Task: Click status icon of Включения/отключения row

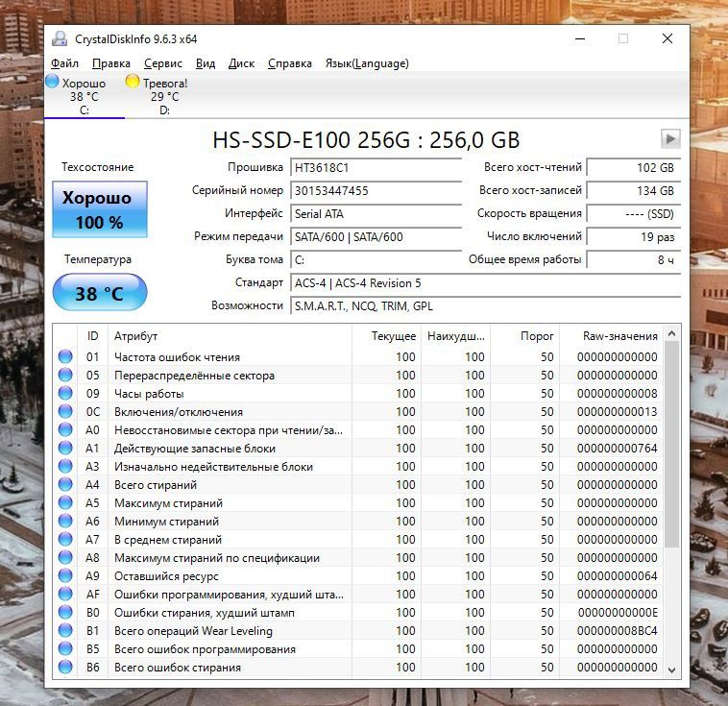Action: [65, 411]
